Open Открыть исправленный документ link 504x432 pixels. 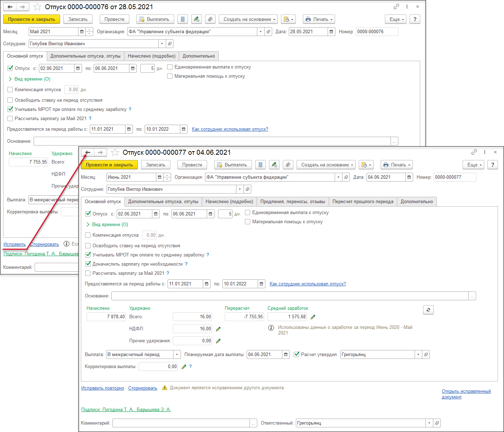[x=466, y=394]
